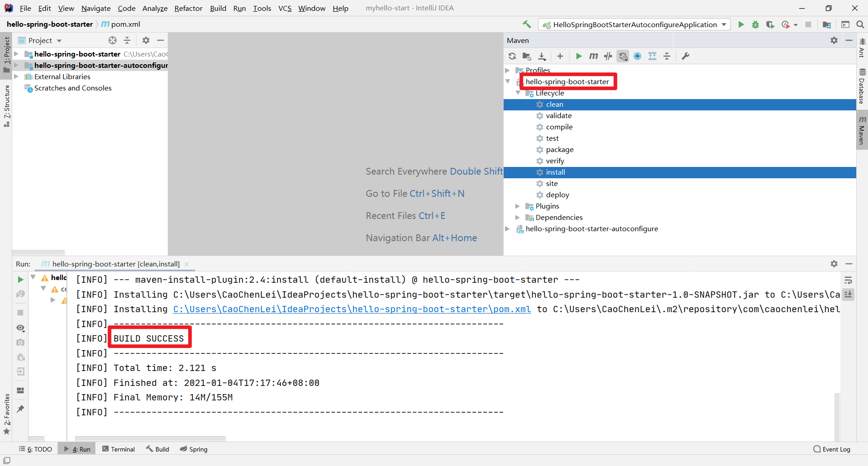Select the package lifecycle goal
This screenshot has height=466, width=868.
[x=560, y=149]
